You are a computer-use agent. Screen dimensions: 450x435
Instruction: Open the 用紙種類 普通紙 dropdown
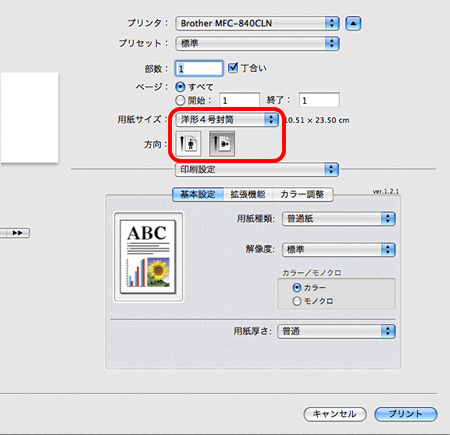tap(339, 219)
